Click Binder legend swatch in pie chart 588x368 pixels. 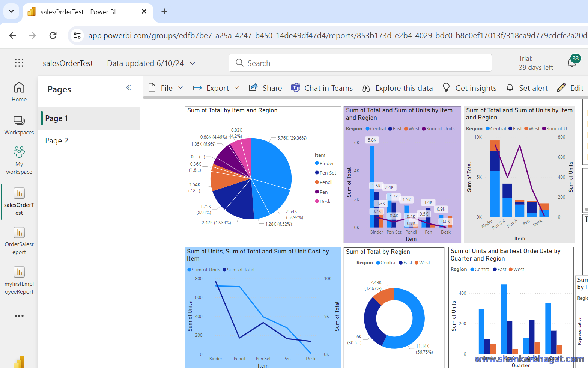click(317, 163)
